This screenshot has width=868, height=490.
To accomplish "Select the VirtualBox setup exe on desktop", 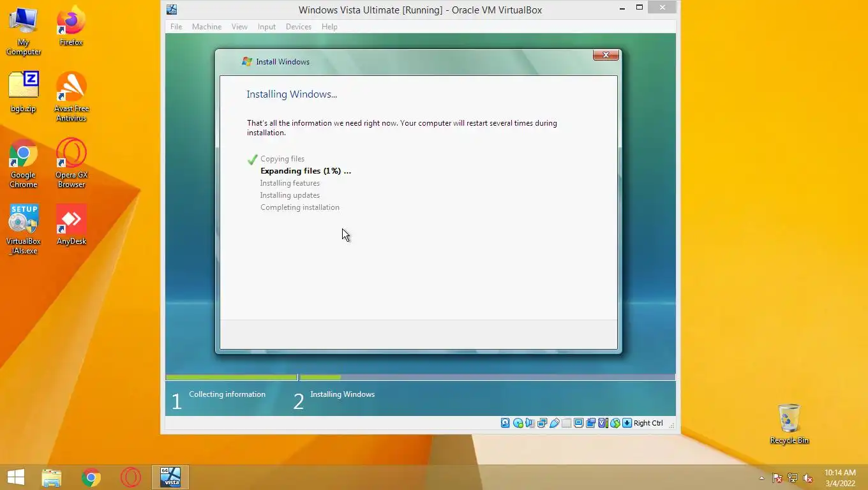I will pyautogui.click(x=24, y=230).
